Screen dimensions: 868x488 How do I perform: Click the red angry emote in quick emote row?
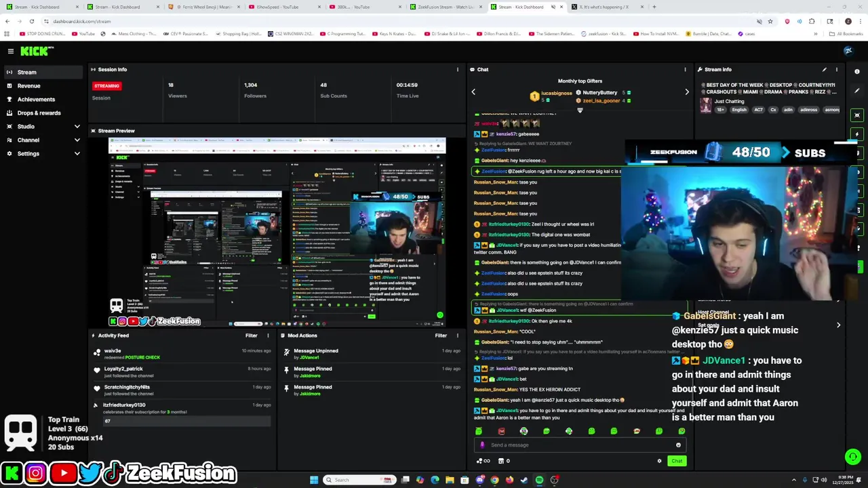coord(501,431)
